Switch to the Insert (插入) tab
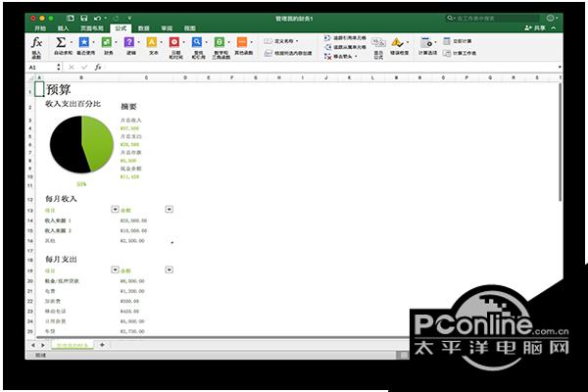The image size is (588, 392). pyautogui.click(x=64, y=28)
